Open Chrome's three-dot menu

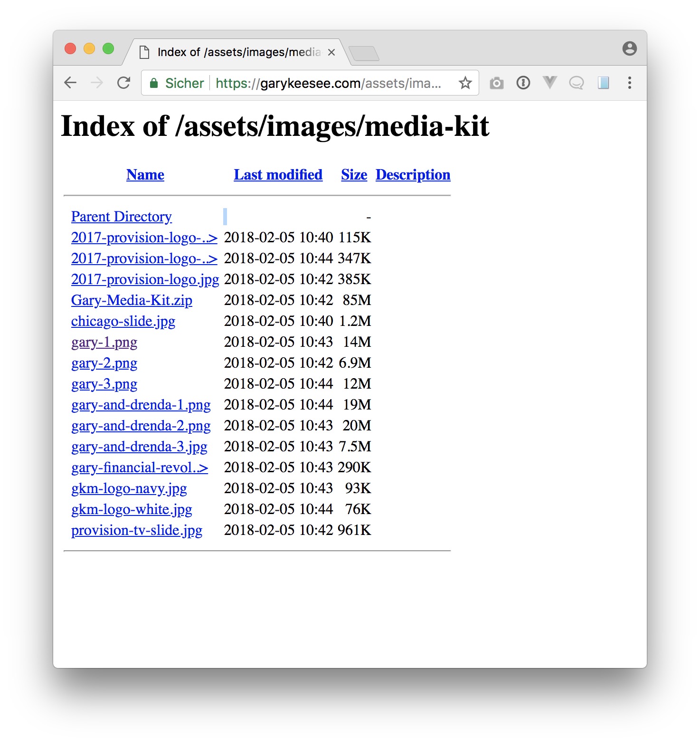pyautogui.click(x=630, y=83)
